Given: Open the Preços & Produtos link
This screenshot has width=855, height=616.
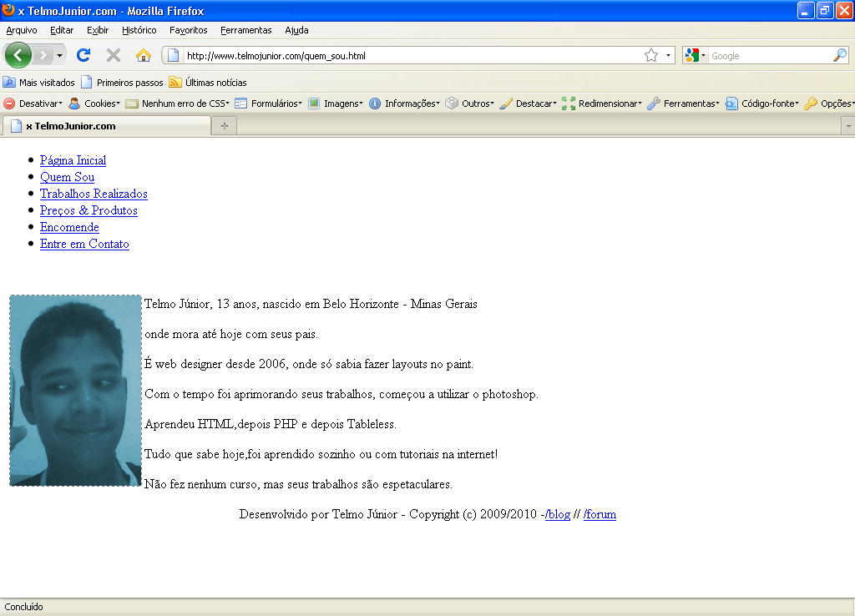Looking at the screenshot, I should 89,210.
